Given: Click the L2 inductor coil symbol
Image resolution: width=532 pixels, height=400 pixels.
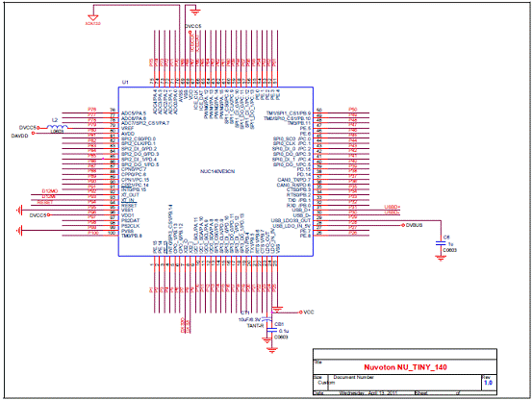Looking at the screenshot, I should tap(58, 127).
